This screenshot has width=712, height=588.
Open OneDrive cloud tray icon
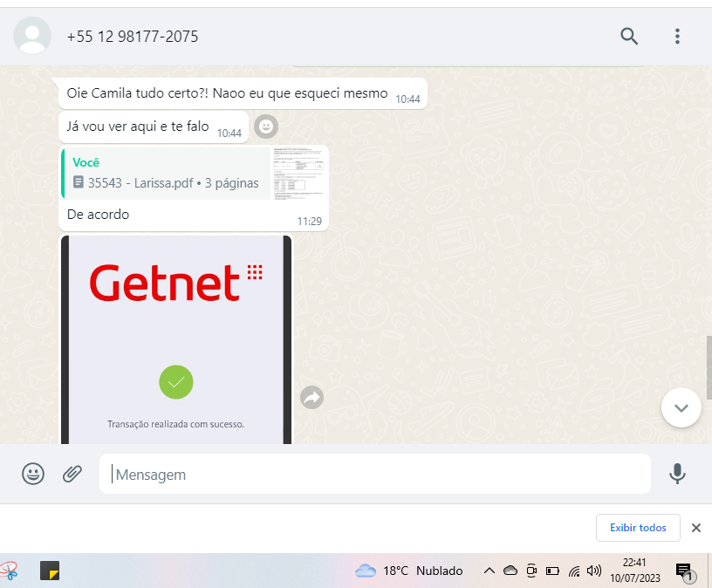pyautogui.click(x=510, y=571)
